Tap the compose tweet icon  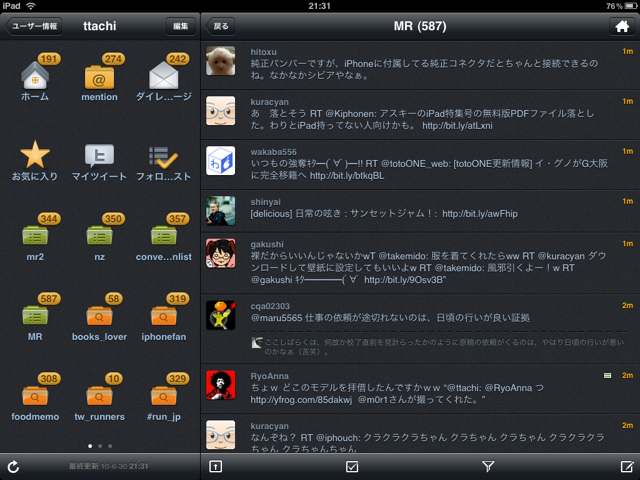627,467
